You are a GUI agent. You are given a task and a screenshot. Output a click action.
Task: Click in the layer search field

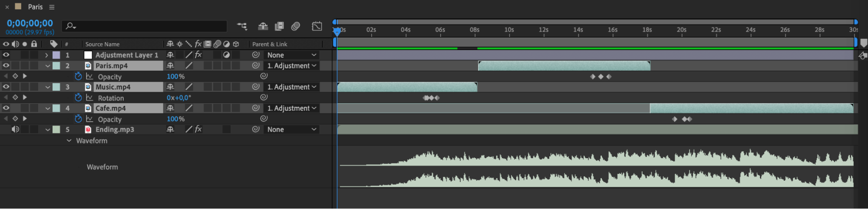(144, 27)
